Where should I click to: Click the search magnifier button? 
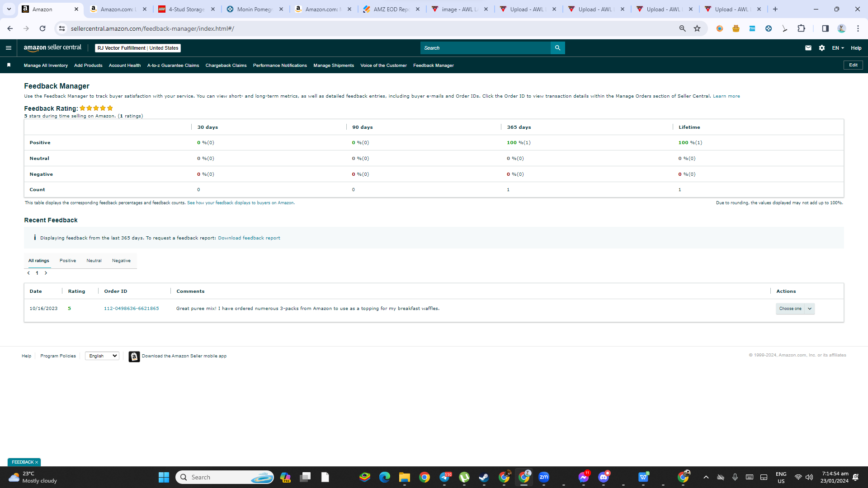click(x=557, y=48)
